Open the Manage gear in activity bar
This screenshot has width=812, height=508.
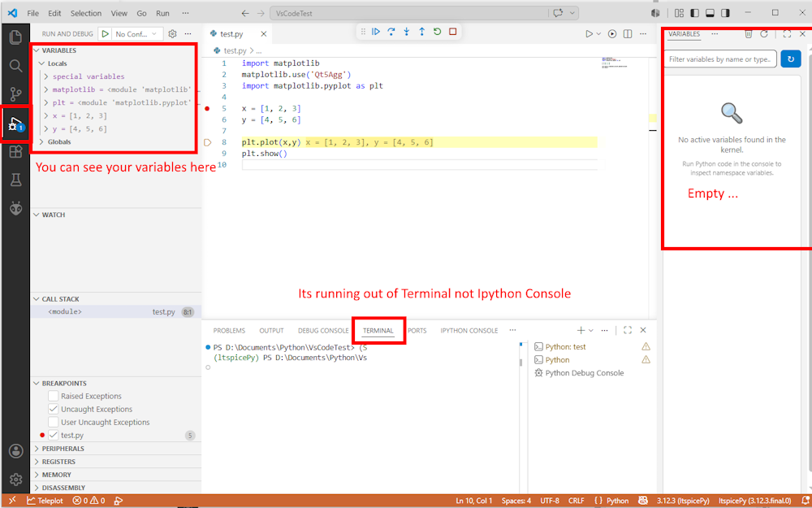coord(15,479)
